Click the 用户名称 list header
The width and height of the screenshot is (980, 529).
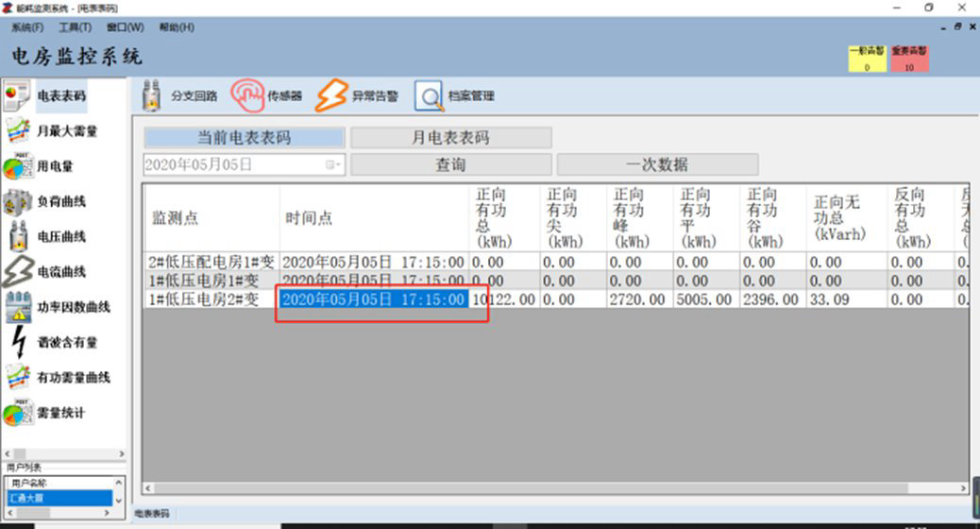[59, 483]
